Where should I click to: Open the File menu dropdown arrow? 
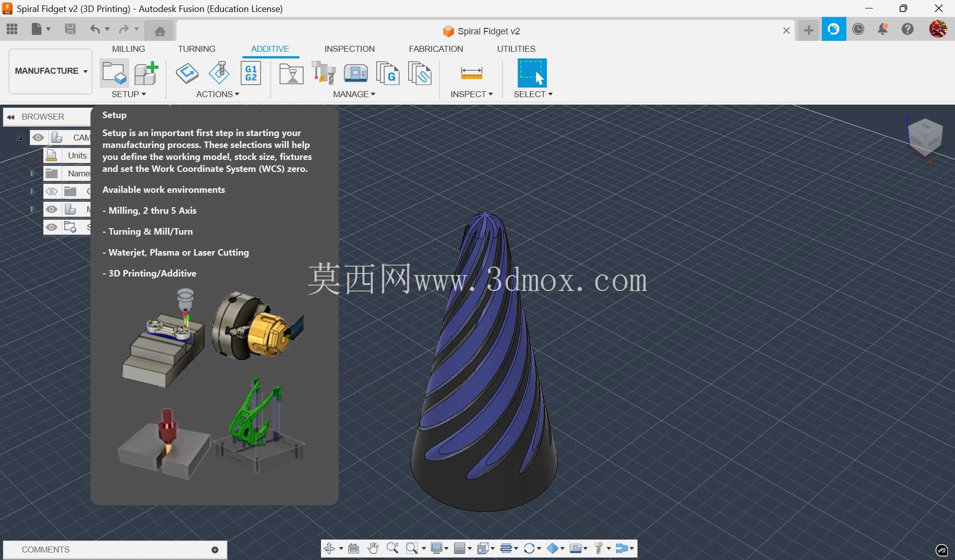click(x=48, y=29)
